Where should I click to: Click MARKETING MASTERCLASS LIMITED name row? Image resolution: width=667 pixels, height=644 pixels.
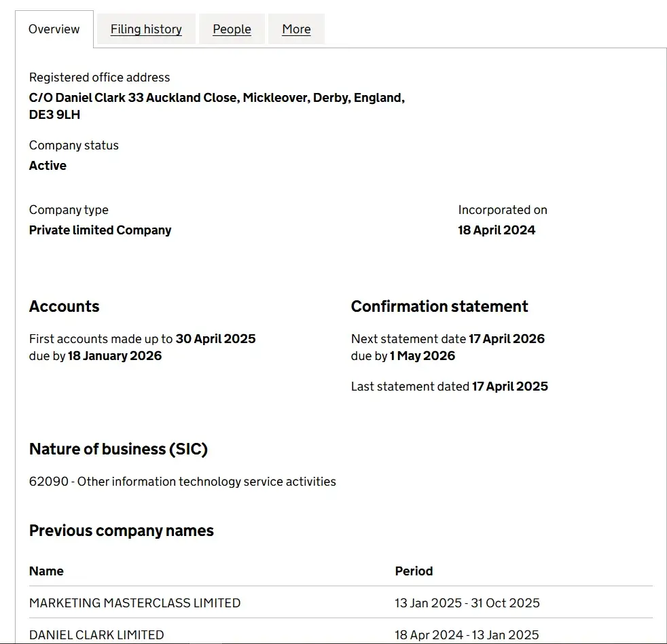(x=135, y=603)
